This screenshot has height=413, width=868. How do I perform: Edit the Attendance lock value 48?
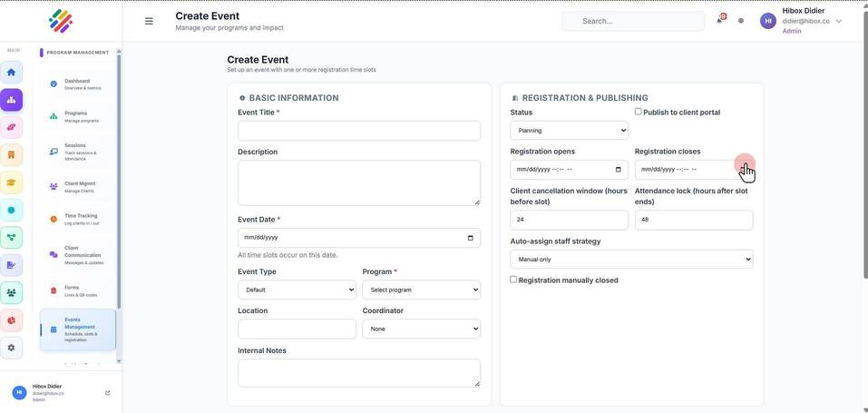click(694, 220)
